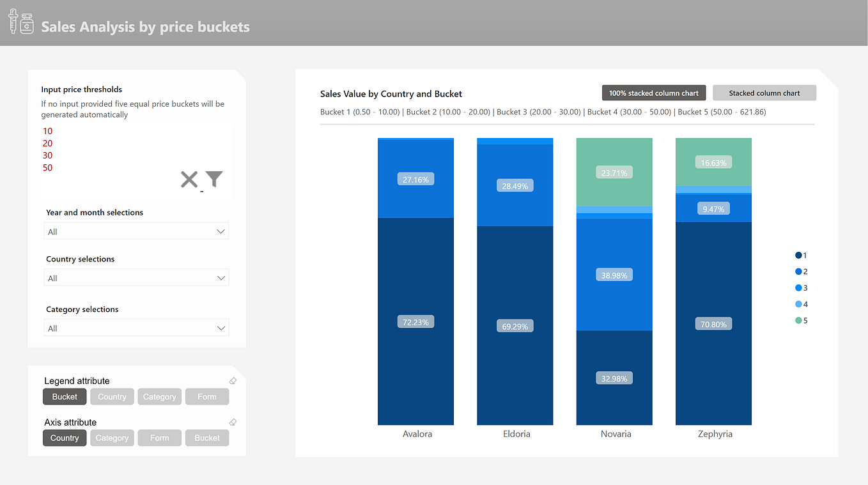Enable Form as the legend attribute
Viewport: 868px width, 485px height.
pyautogui.click(x=207, y=396)
